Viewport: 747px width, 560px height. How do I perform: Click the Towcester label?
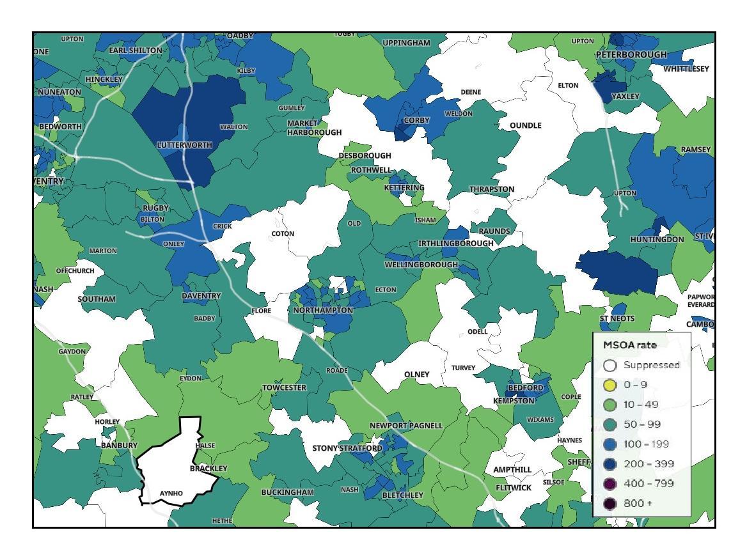pos(284,387)
